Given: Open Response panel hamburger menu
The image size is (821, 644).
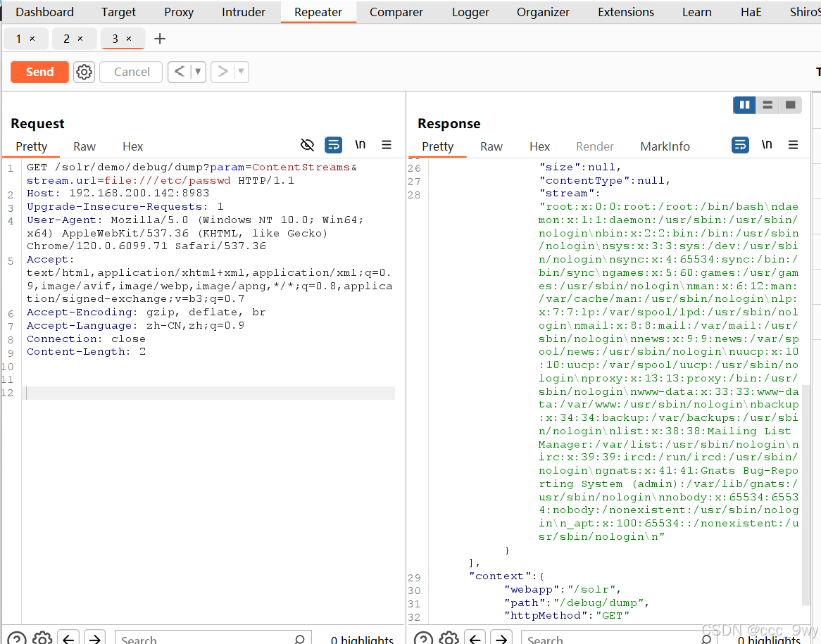Looking at the screenshot, I should [x=794, y=145].
